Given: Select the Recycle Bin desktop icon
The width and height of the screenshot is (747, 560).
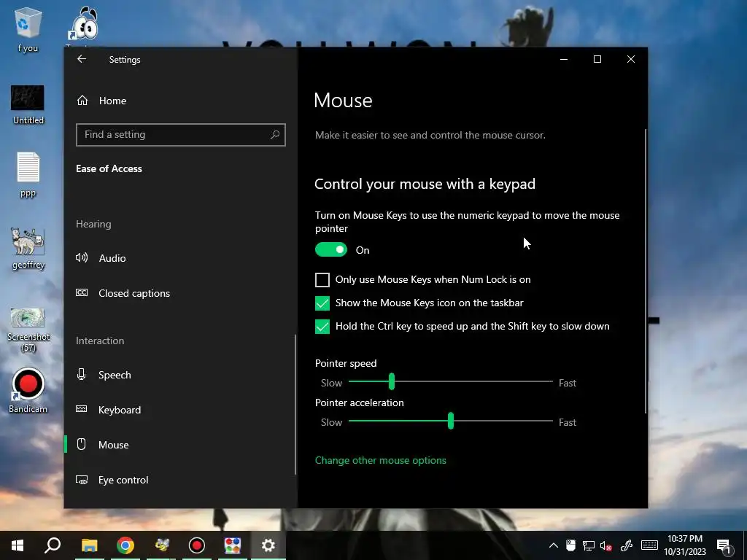Looking at the screenshot, I should pyautogui.click(x=28, y=28).
